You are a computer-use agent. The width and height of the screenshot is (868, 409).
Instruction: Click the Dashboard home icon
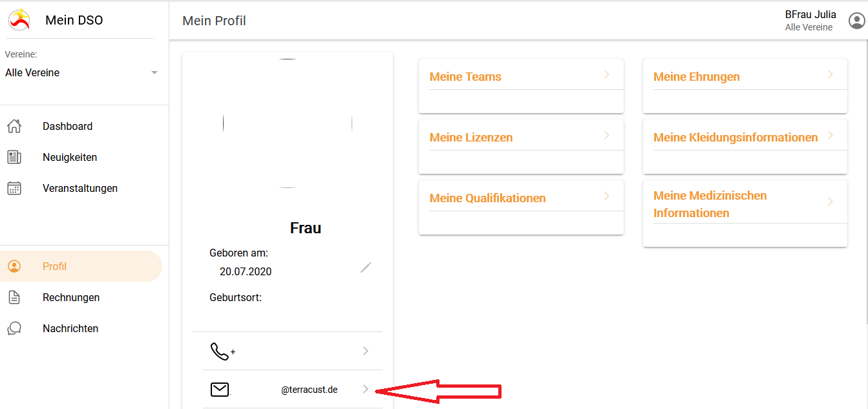(x=14, y=126)
